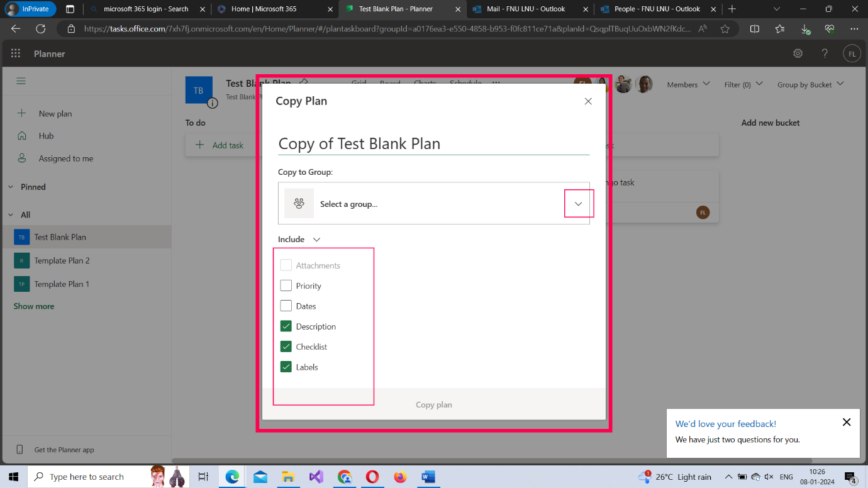Open Microsoft Edge from taskbar
The height and width of the screenshot is (488, 868).
pos(233,477)
